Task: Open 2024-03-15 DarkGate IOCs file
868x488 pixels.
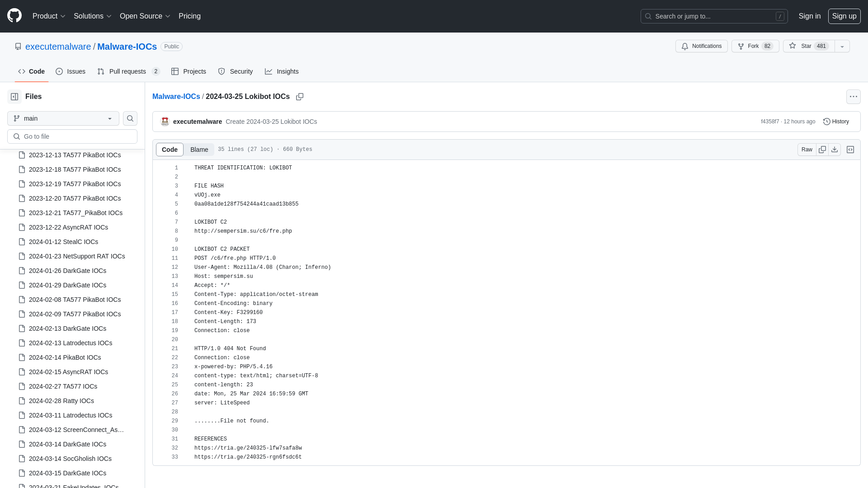Action: point(67,473)
